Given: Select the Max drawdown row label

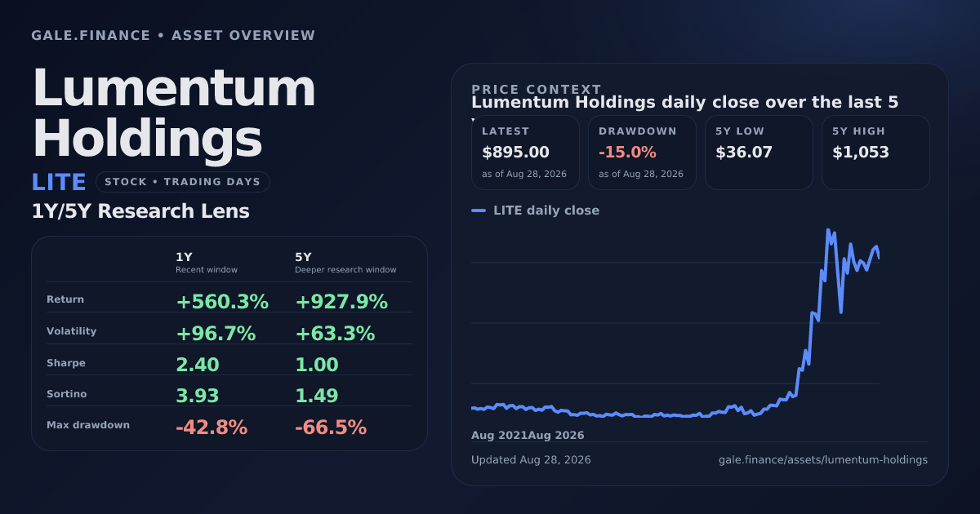Looking at the screenshot, I should point(88,425).
